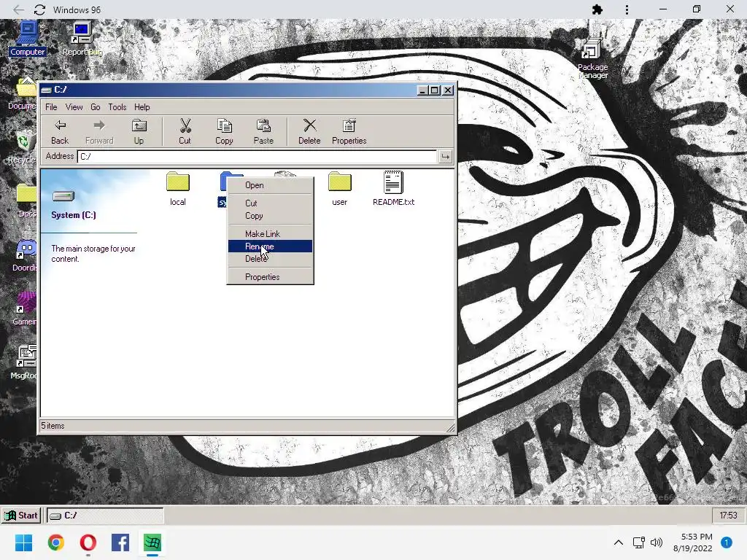The height and width of the screenshot is (560, 747).
Task: Open the three-dot app menu
Action: 627,9
